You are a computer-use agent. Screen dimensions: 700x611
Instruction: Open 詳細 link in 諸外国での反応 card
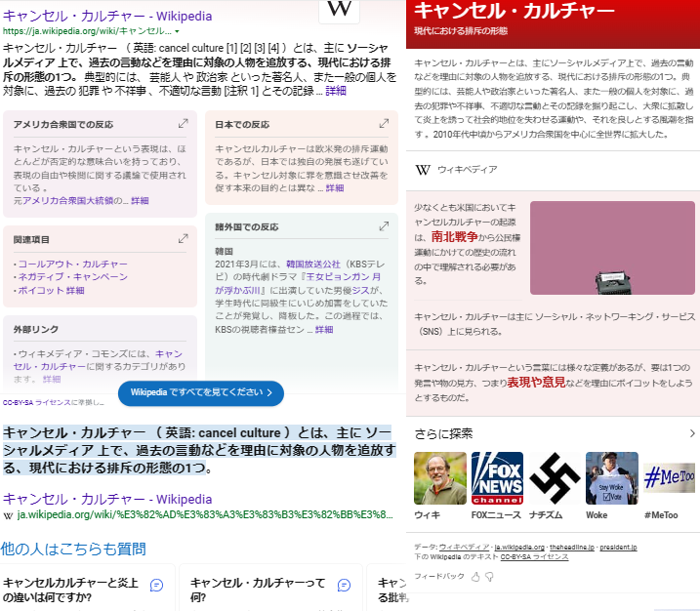pyautogui.click(x=324, y=329)
